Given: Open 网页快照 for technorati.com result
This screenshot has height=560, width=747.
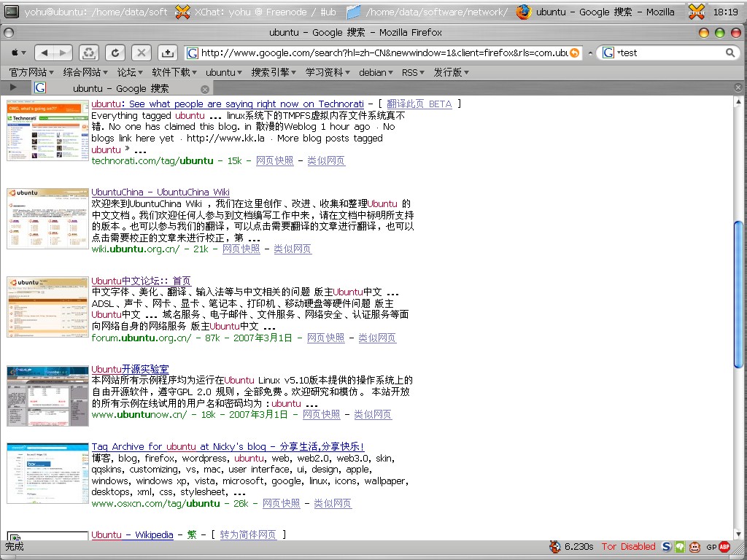Looking at the screenshot, I should (x=275, y=161).
